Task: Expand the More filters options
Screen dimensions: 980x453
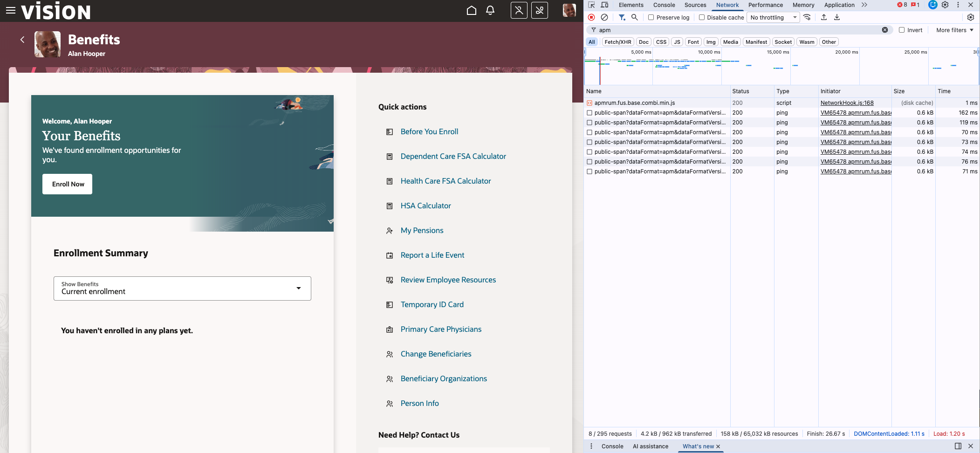Action: [953, 30]
